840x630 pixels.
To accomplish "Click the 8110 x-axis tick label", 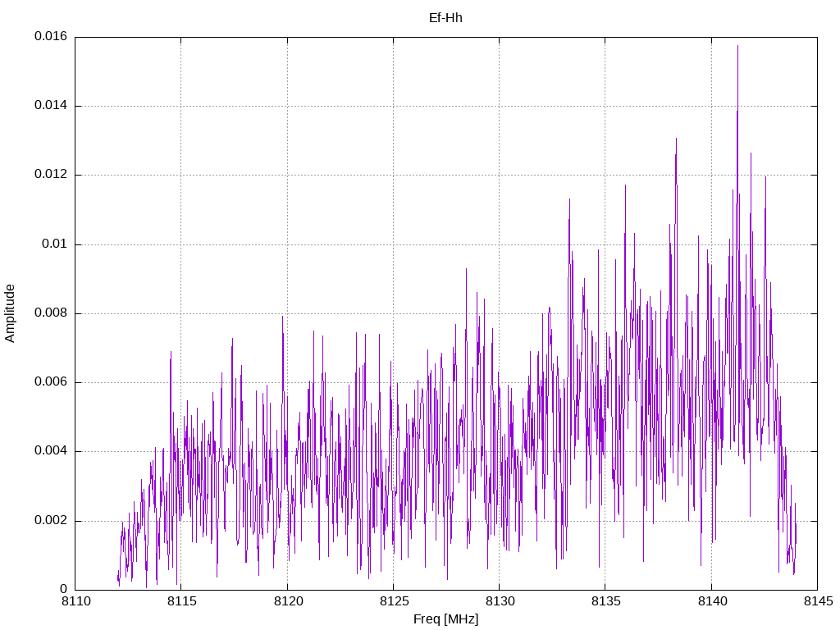I will 75,601.
